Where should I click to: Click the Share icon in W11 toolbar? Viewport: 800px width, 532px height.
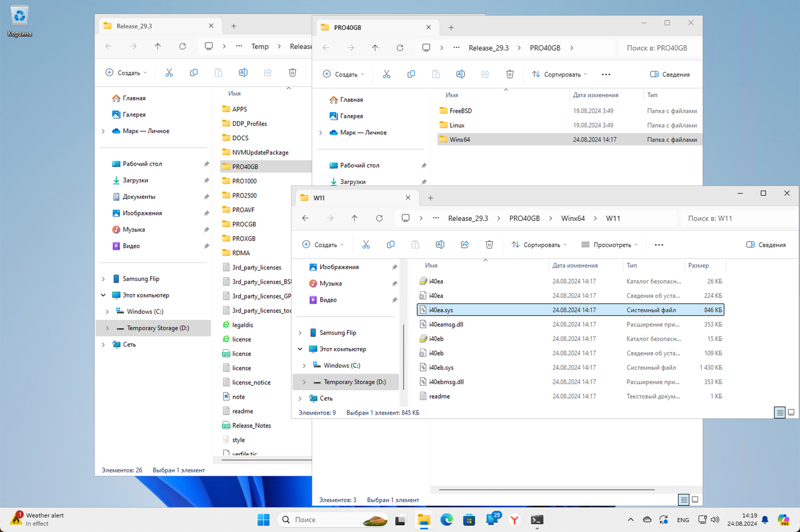[x=465, y=245]
